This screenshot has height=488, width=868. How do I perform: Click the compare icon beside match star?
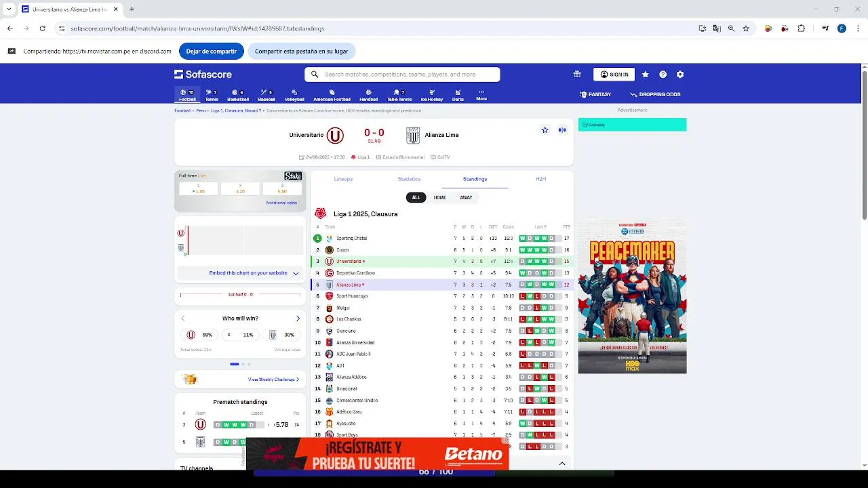[x=562, y=130]
